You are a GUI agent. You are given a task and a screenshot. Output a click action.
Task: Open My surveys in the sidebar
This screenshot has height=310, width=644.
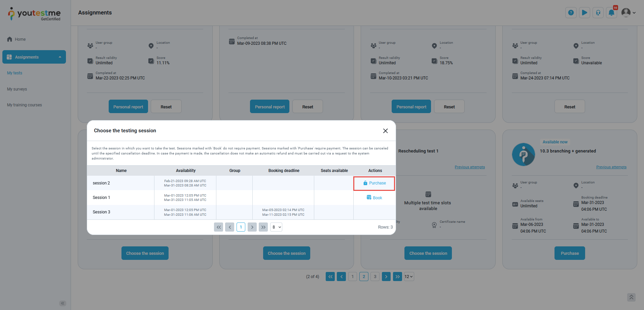point(17,89)
